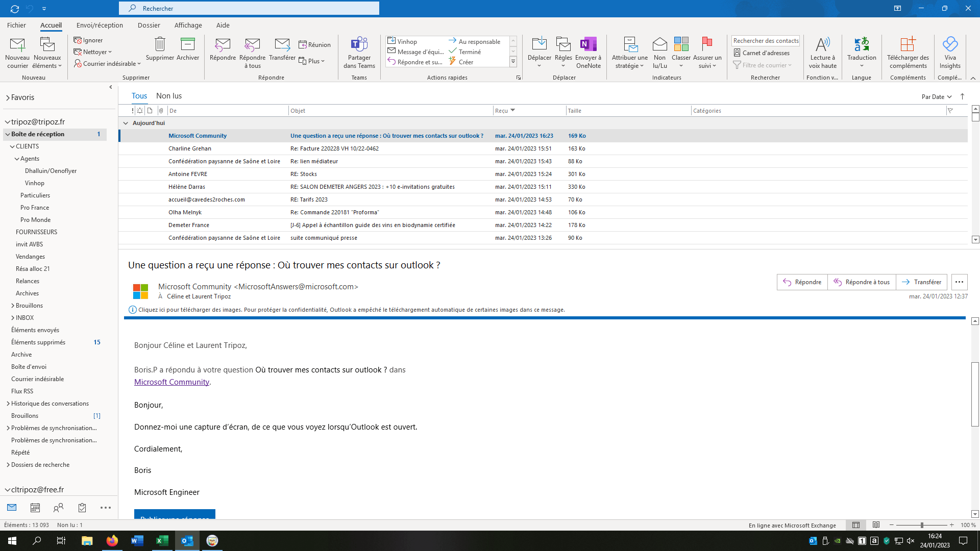Show only Non lus messages
Viewport: 980px width, 551px height.
(x=169, y=96)
